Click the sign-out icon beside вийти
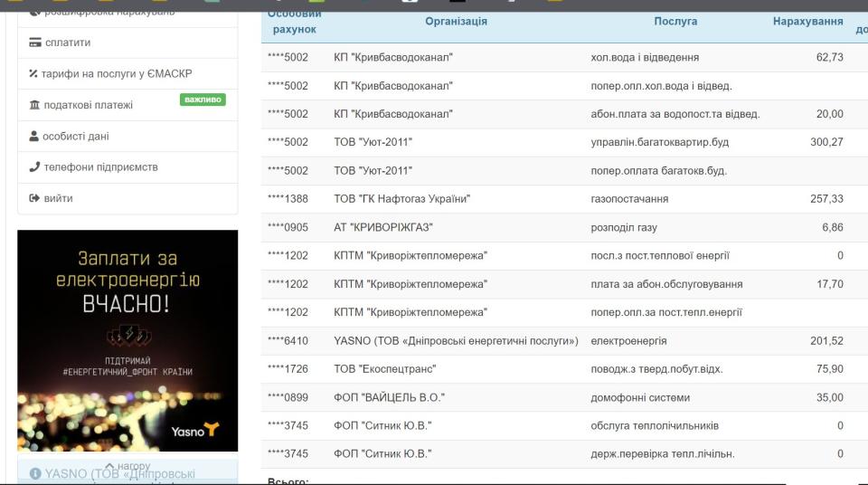This screenshot has height=485, width=868. 34,198
